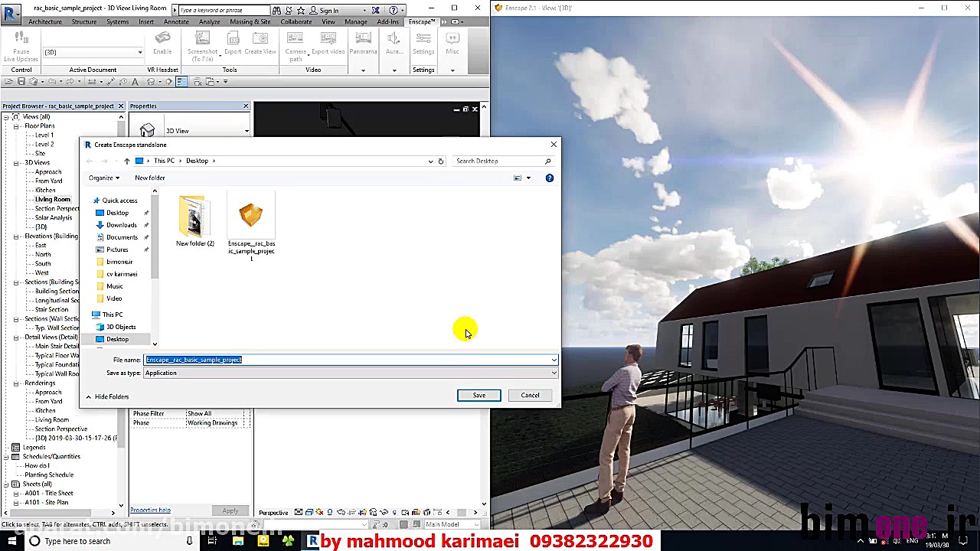
Task: Collapse the Floor Plans tree node
Action: pyautogui.click(x=16, y=126)
